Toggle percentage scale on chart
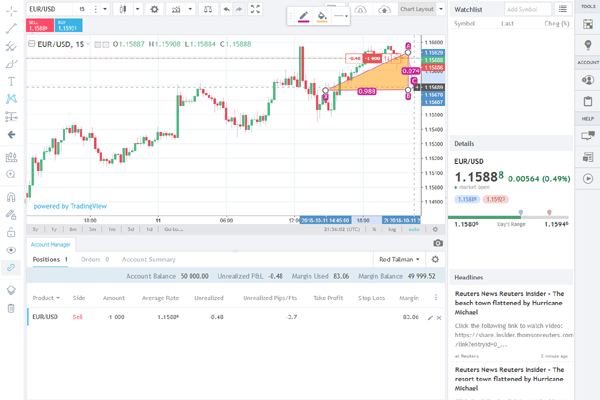Image resolution: width=600 pixels, height=400 pixels. tap(374, 229)
